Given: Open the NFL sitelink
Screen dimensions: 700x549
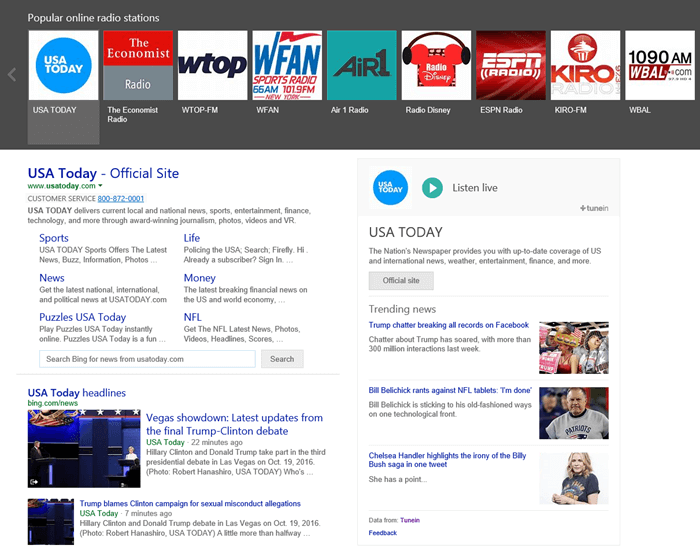Looking at the screenshot, I should tap(192, 317).
